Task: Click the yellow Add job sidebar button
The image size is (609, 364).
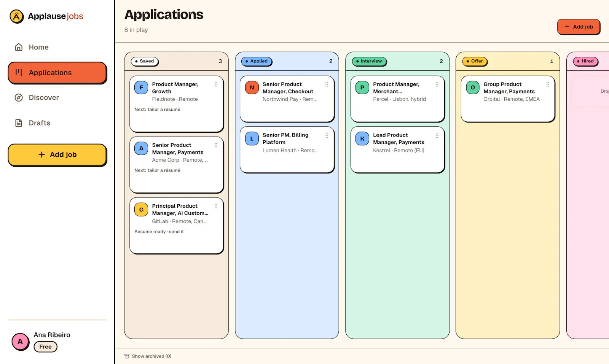Action: (x=57, y=155)
